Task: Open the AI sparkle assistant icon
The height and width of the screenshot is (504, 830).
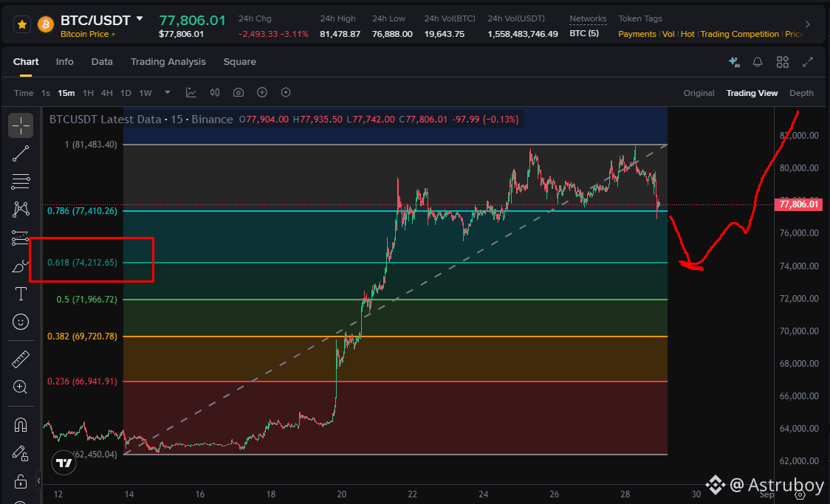Action: [x=734, y=62]
